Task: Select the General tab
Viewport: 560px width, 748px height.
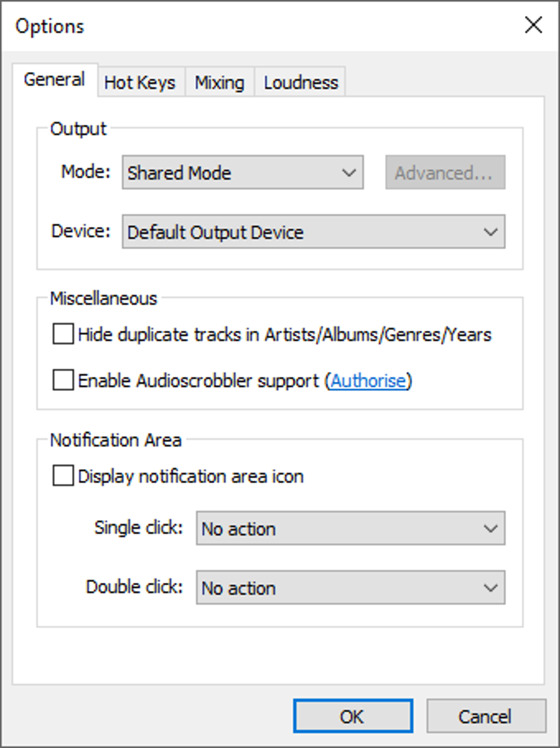Action: point(55,80)
